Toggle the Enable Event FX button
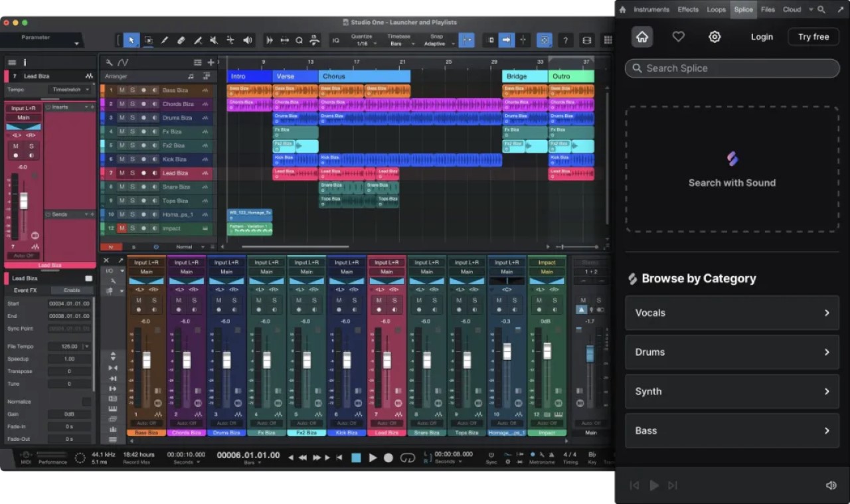The image size is (850, 504). [72, 290]
